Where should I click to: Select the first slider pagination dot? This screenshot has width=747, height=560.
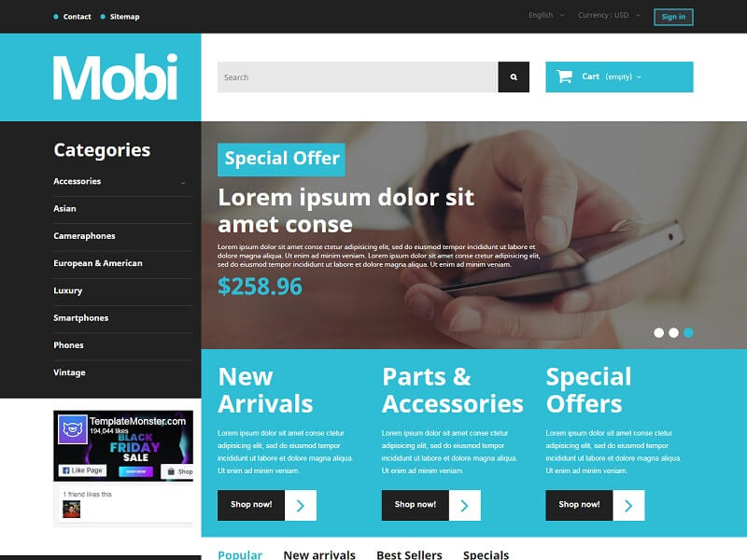(x=659, y=333)
